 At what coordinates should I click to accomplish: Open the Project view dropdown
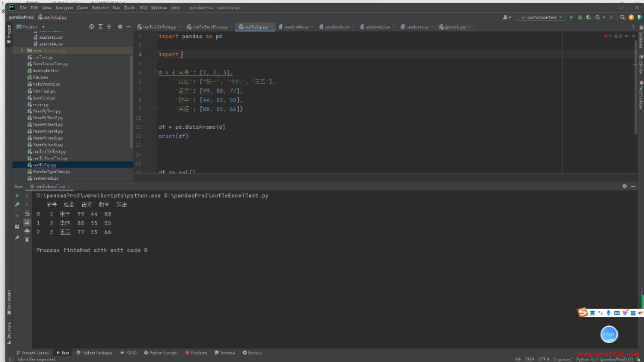[44, 27]
